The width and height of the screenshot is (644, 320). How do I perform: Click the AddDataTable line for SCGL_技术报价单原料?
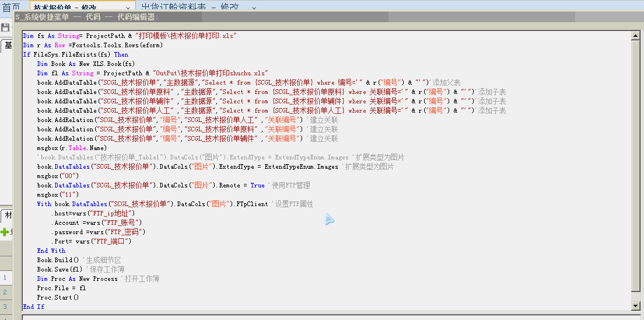271,92
